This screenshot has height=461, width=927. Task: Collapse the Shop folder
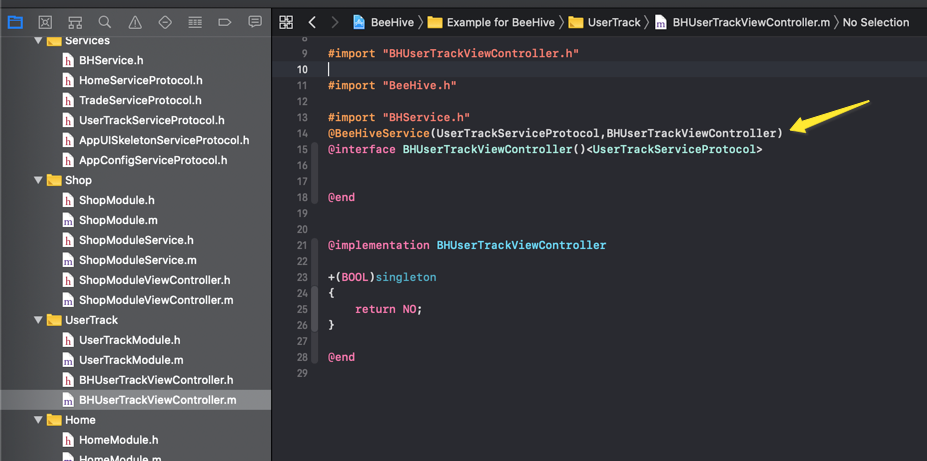click(38, 180)
